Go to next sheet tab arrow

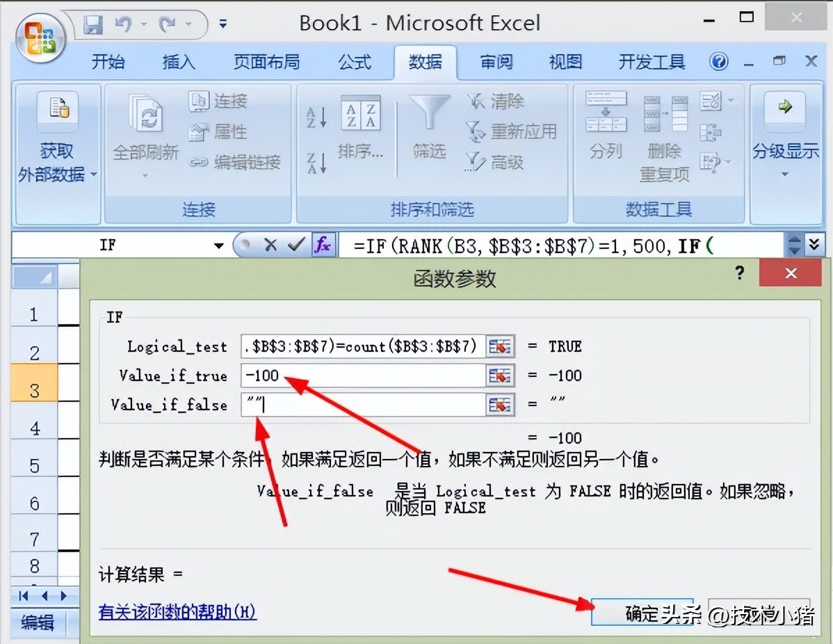click(x=63, y=595)
